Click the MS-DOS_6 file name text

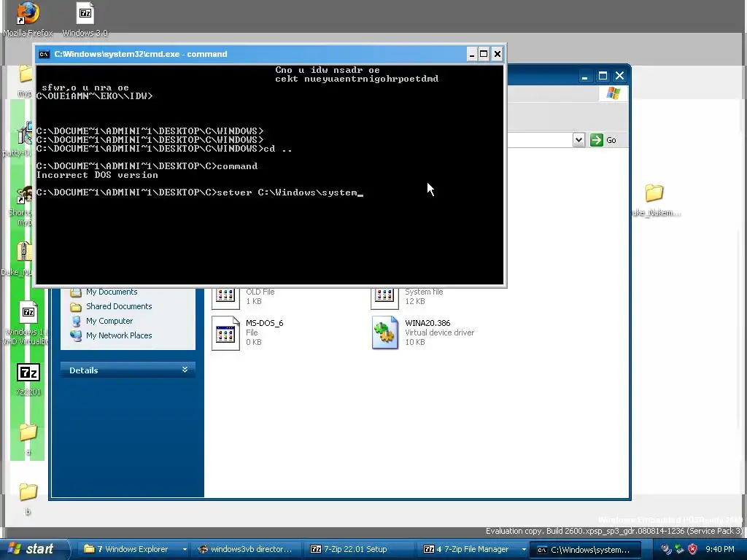pos(264,323)
